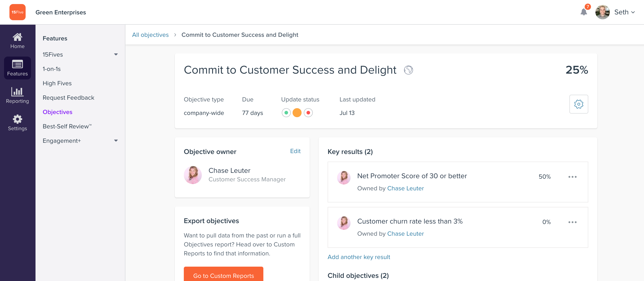Open the Seth user menu chevron
644x281 pixels.
(633, 12)
